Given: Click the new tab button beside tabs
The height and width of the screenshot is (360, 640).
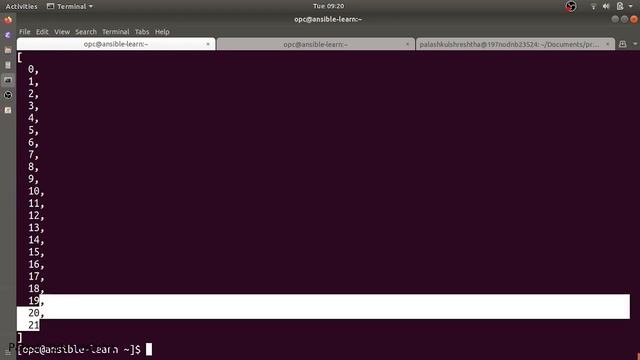Looking at the screenshot, I should (622, 44).
